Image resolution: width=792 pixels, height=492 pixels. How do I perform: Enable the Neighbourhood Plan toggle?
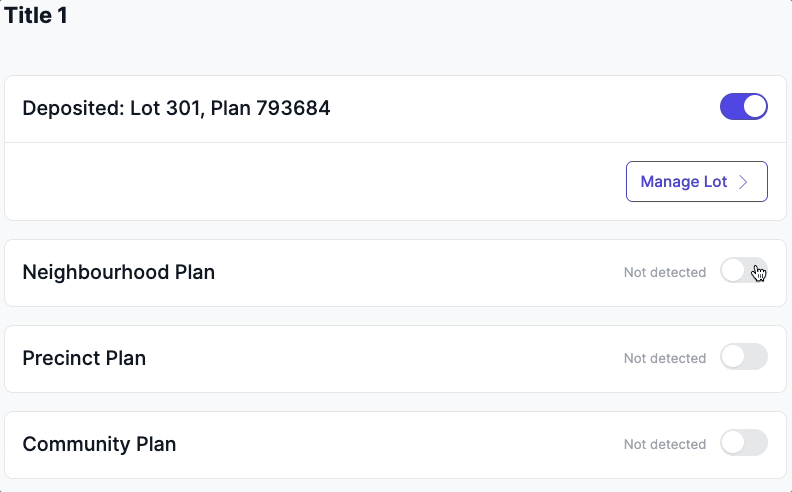click(x=743, y=271)
